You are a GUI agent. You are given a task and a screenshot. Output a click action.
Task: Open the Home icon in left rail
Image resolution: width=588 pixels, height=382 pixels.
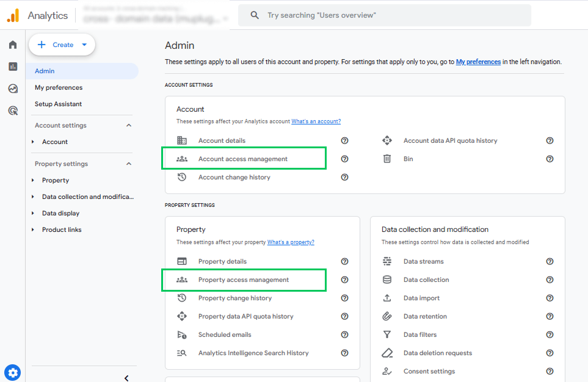[x=13, y=45]
